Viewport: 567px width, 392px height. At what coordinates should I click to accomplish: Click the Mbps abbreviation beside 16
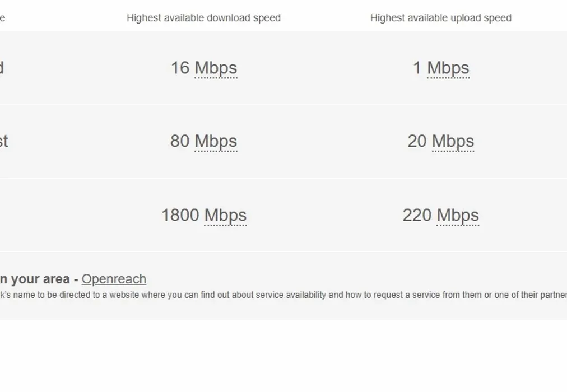tap(216, 68)
